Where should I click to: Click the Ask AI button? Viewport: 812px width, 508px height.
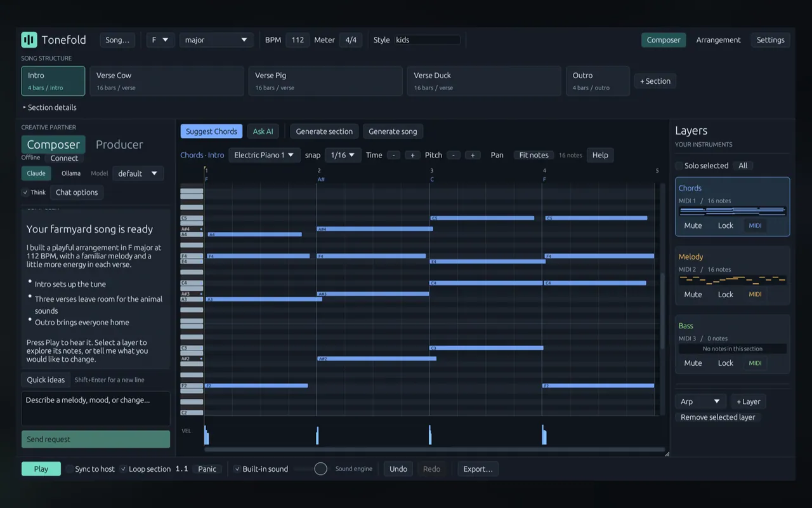click(x=263, y=131)
